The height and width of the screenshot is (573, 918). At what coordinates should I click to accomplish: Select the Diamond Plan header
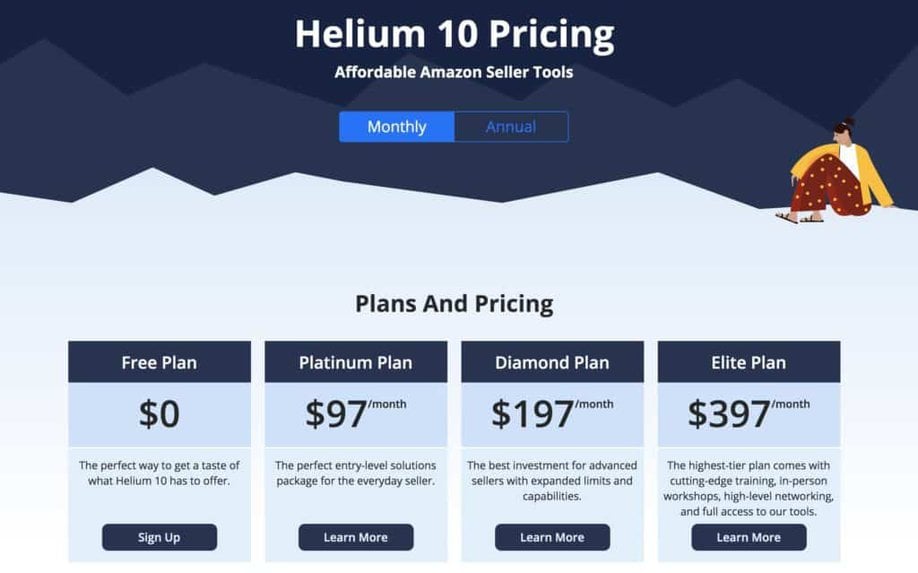(552, 362)
